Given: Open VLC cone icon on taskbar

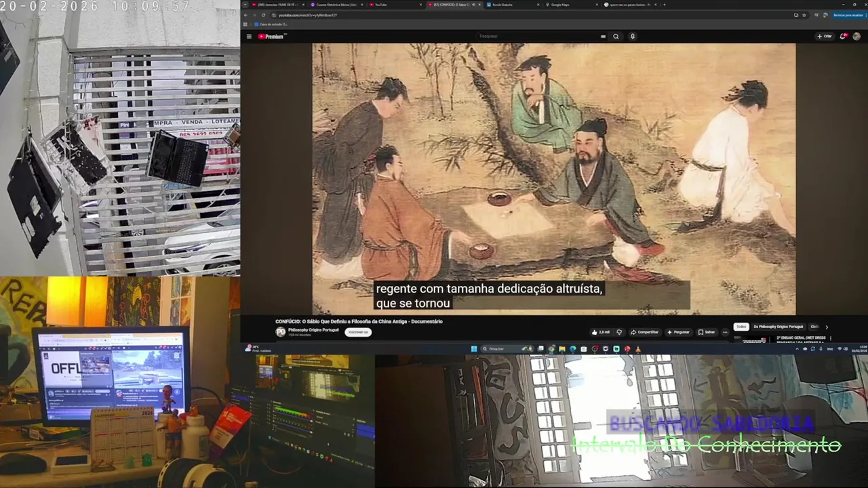Looking at the screenshot, I should click(x=638, y=349).
